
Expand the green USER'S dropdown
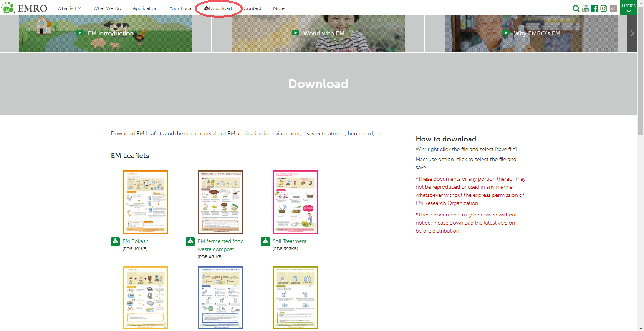[629, 8]
